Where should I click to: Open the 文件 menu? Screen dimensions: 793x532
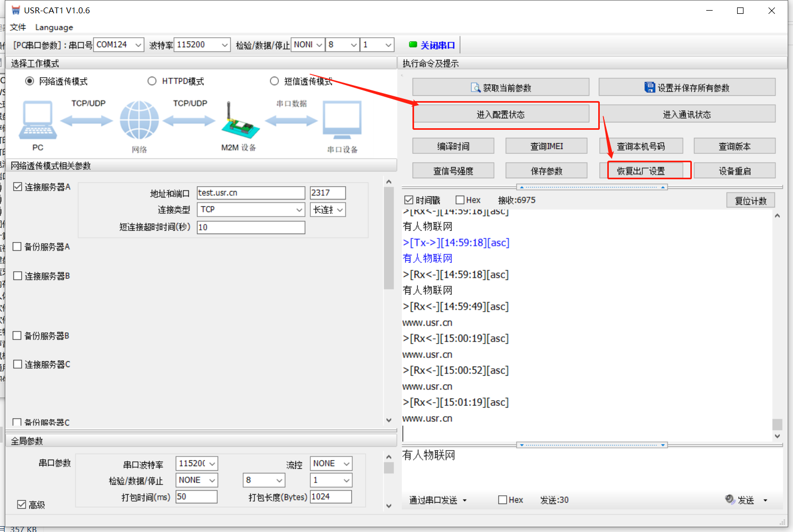[x=18, y=27]
